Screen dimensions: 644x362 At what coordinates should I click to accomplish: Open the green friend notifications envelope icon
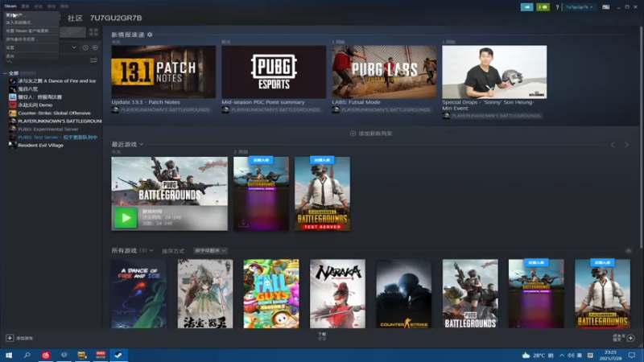[x=543, y=7]
